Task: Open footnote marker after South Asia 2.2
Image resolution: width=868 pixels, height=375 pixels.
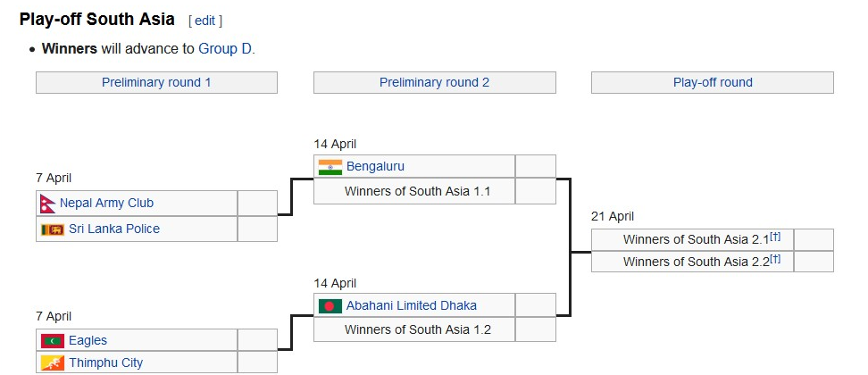Action: 775,259
